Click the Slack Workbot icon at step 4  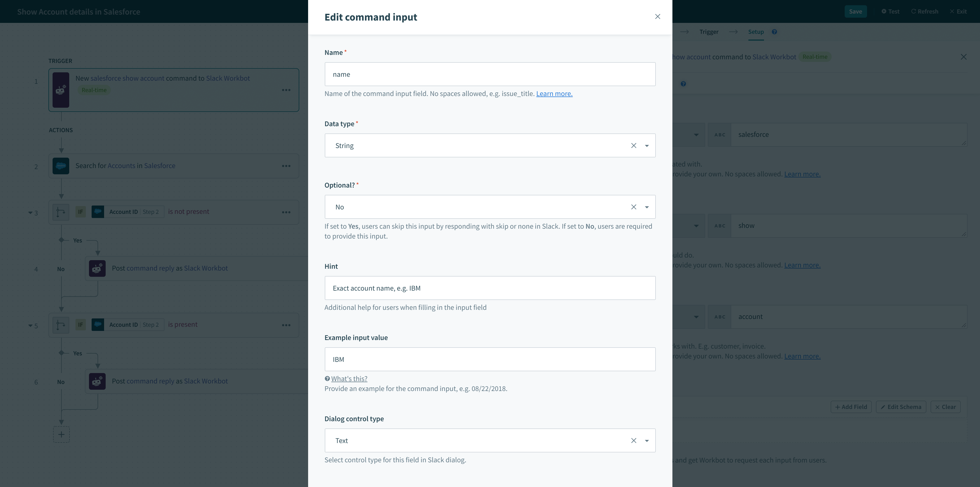(98, 268)
